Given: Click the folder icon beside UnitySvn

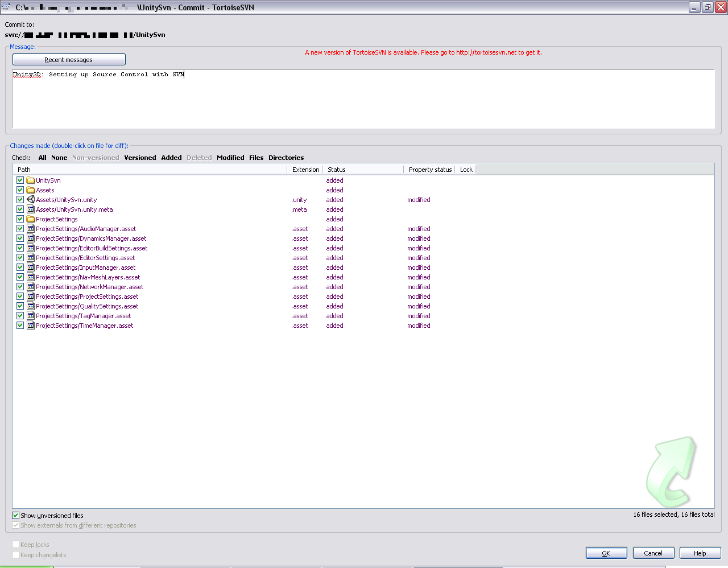Looking at the screenshot, I should pyautogui.click(x=31, y=180).
